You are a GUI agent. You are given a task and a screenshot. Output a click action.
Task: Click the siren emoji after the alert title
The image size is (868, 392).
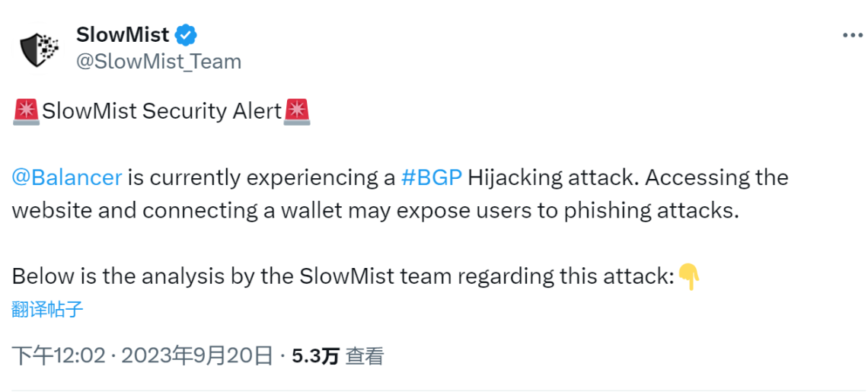[297, 111]
